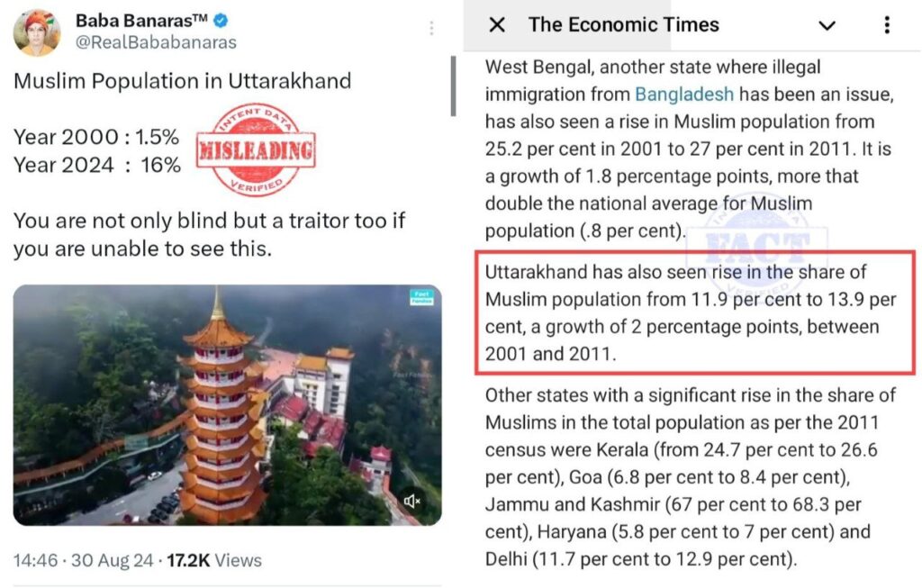Image resolution: width=922 pixels, height=588 pixels.
Task: Click the Fact watermark badge on video
Action: coord(421,297)
